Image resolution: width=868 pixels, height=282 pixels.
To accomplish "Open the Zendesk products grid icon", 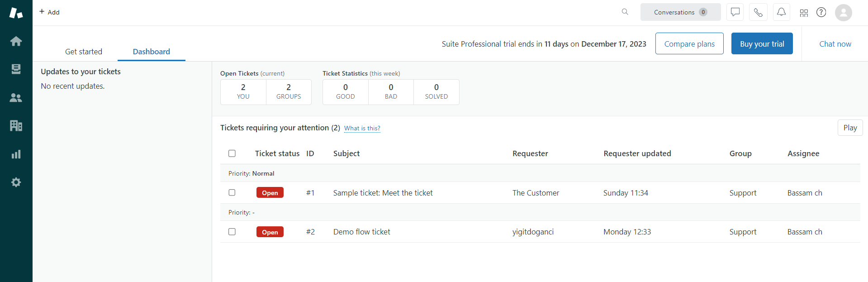I will pos(804,13).
